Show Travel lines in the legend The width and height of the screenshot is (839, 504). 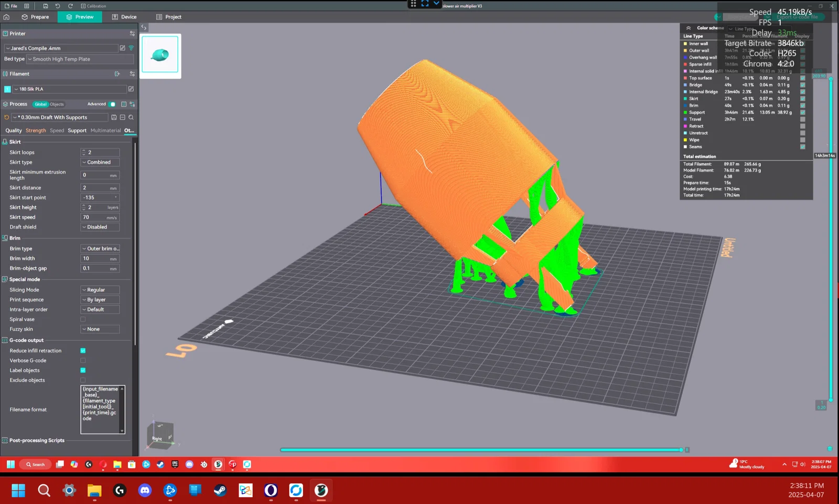(x=802, y=120)
